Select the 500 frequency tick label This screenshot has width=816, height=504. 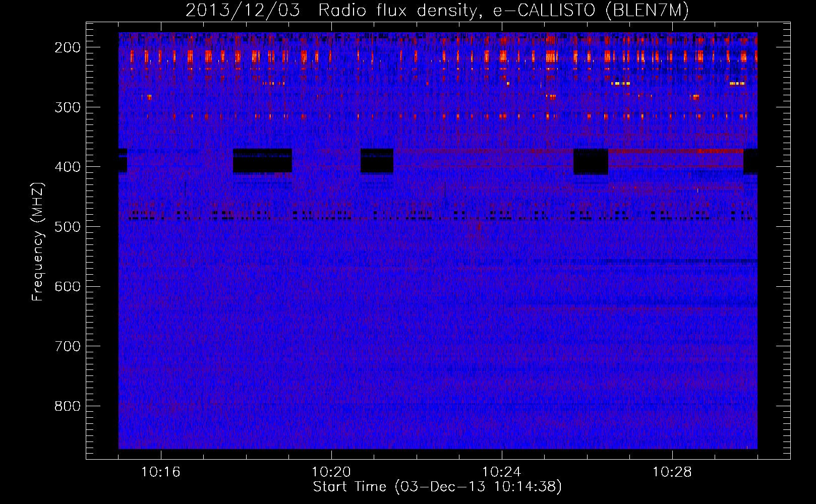(67, 226)
